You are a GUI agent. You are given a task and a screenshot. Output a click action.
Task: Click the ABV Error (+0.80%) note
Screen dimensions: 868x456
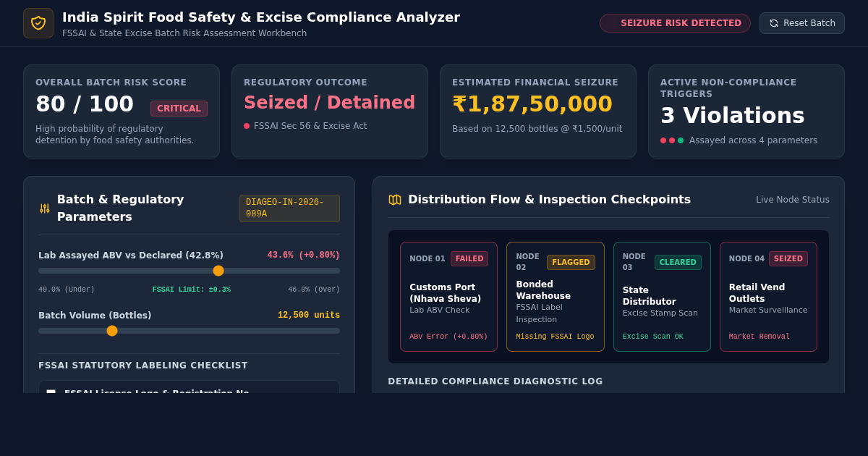click(448, 337)
